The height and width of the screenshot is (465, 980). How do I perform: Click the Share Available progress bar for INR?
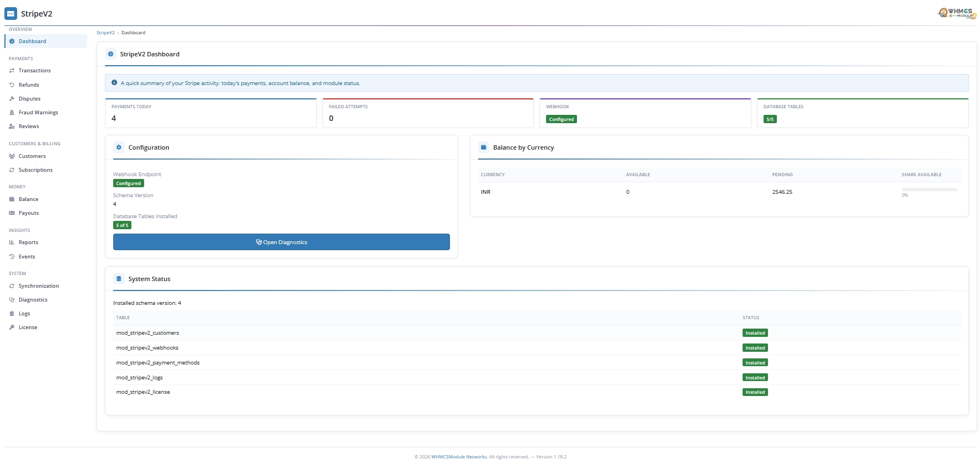pos(930,189)
